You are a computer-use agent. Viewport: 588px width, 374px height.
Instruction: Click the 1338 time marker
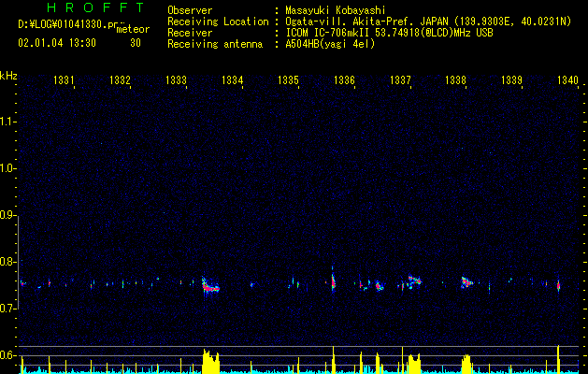click(455, 79)
